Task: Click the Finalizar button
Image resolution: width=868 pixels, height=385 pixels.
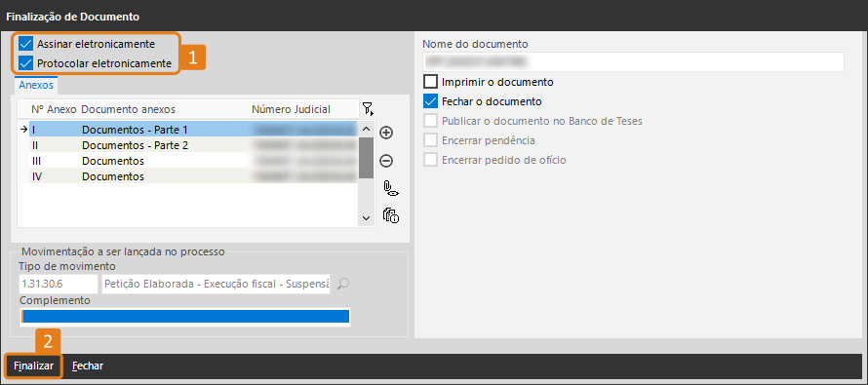Action: click(x=34, y=366)
